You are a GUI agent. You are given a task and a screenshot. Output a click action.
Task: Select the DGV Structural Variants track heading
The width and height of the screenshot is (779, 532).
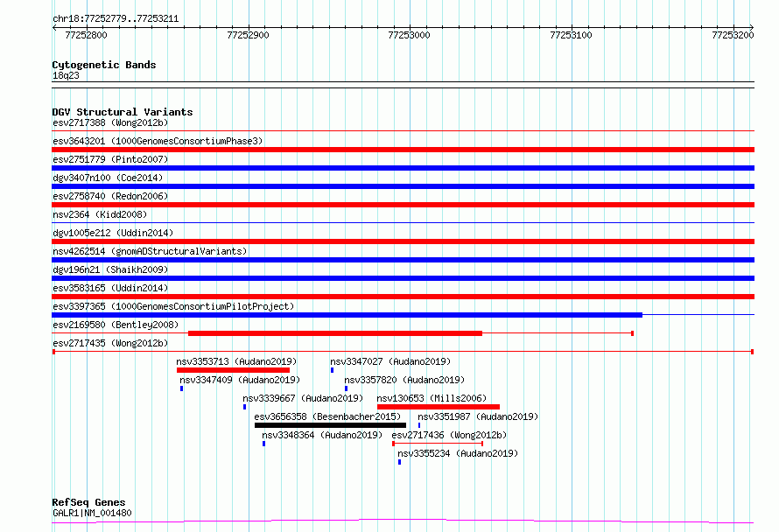point(123,112)
